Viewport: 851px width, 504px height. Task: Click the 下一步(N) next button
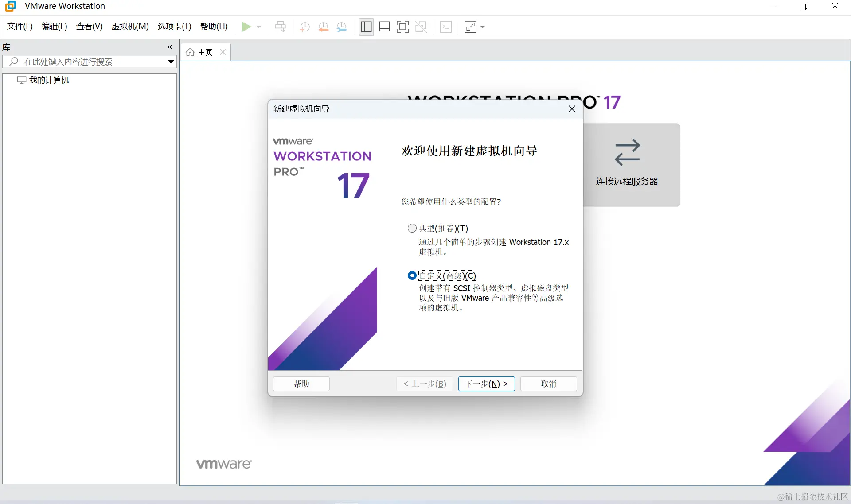click(486, 384)
